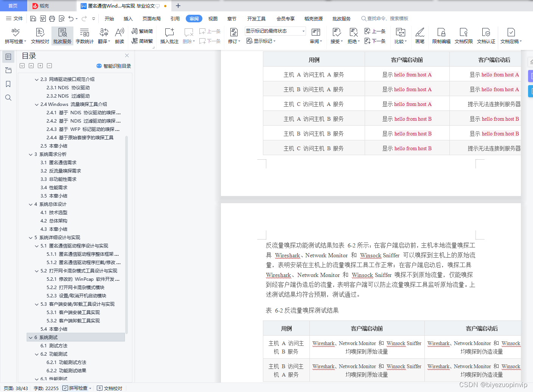Image resolution: width=533 pixels, height=392 pixels.
Task: Select the 拼写检查 spelling check tool
Action: click(x=15, y=36)
